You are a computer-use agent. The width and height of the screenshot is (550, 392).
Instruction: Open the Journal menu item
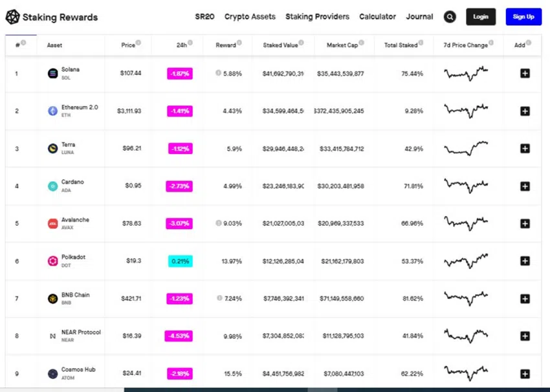[419, 16]
